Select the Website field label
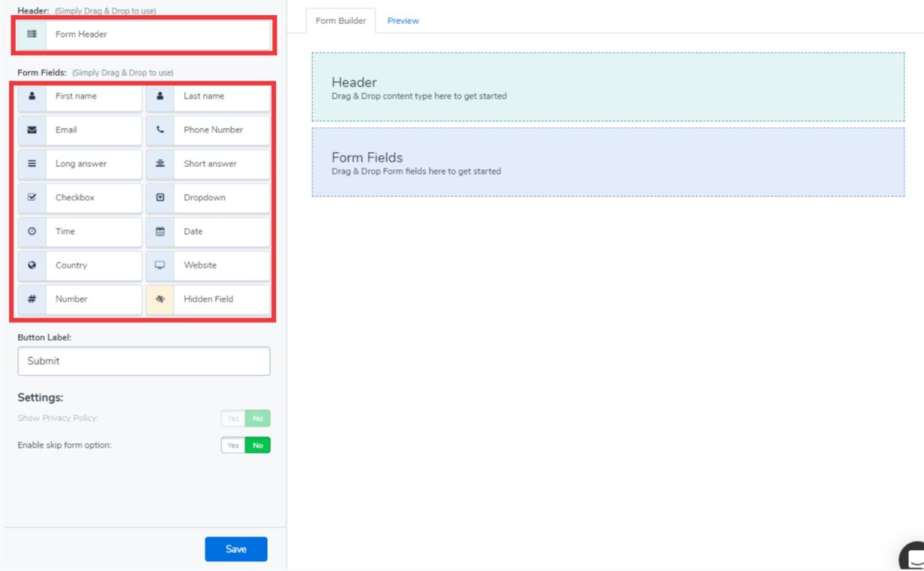This screenshot has width=924, height=571. click(200, 266)
